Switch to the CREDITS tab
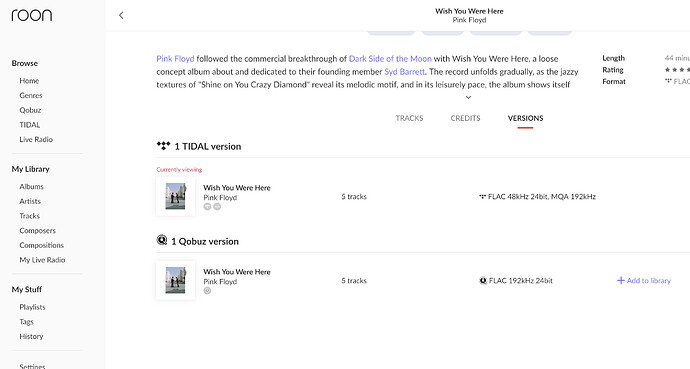690x369 pixels. [465, 118]
